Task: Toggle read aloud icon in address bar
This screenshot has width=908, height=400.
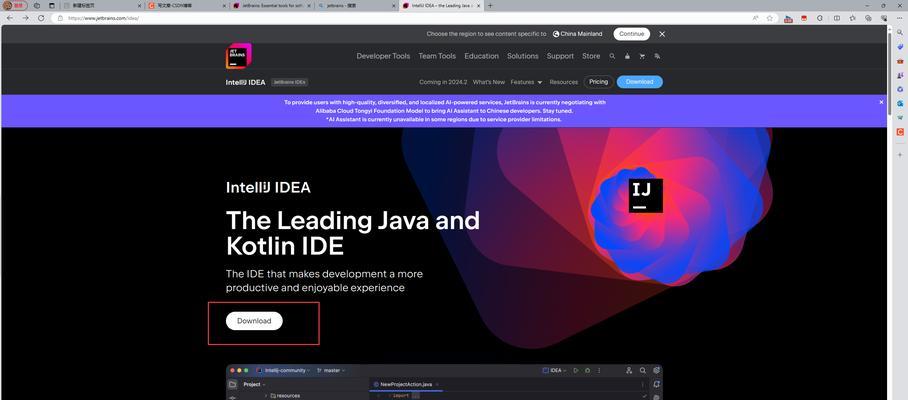Action: coord(756,18)
